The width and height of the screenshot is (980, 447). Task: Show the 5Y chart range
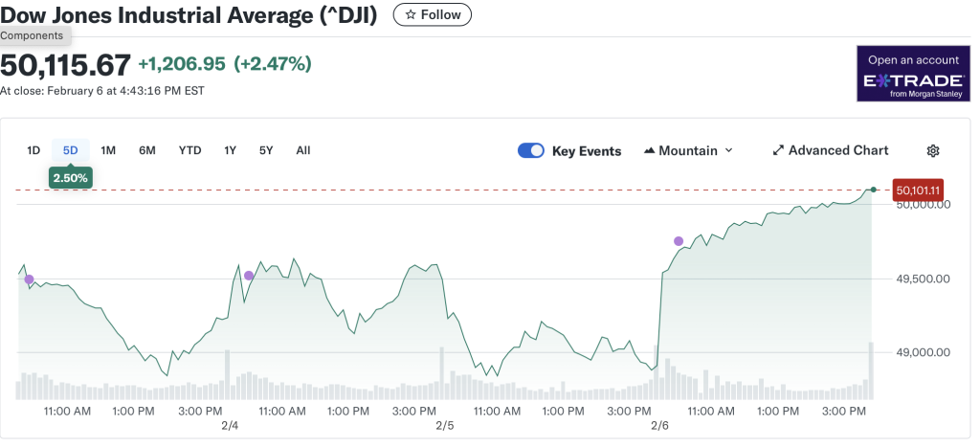(x=266, y=150)
